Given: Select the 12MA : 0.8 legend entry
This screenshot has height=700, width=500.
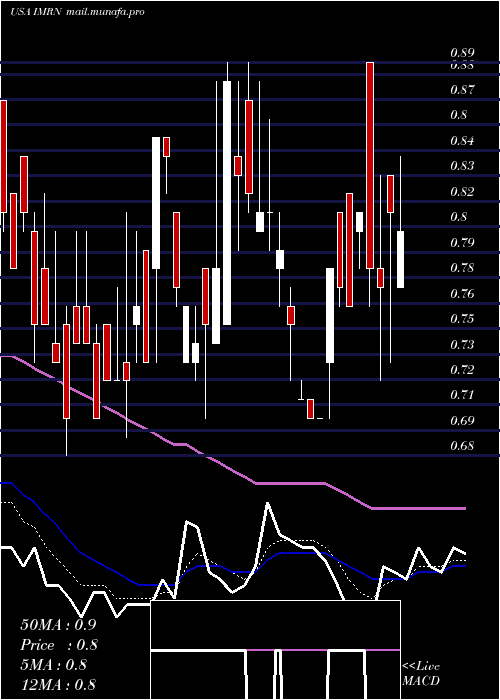Looking at the screenshot, I should pyautogui.click(x=58, y=685).
